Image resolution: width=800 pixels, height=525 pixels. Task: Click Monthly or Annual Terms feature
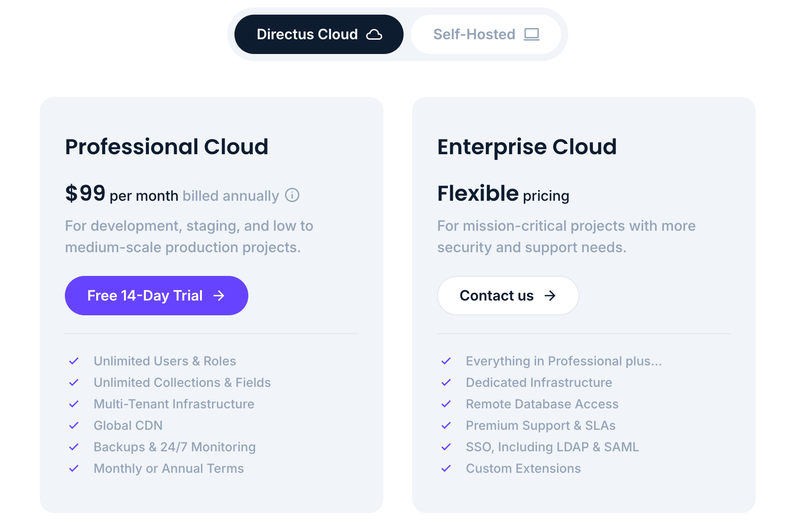coord(168,468)
